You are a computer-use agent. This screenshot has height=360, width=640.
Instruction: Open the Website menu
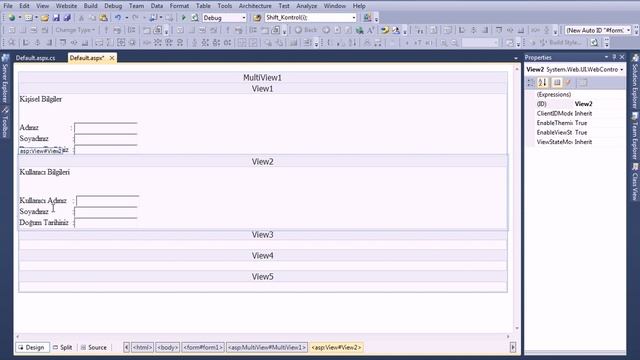[66, 6]
